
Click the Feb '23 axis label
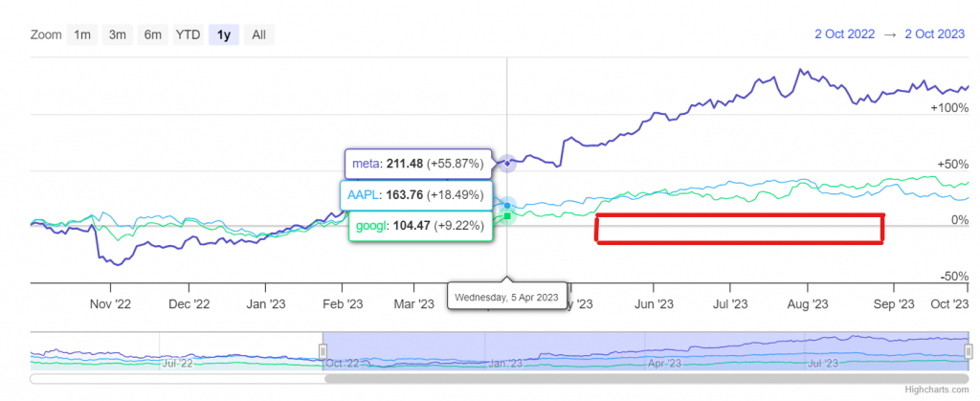(343, 304)
